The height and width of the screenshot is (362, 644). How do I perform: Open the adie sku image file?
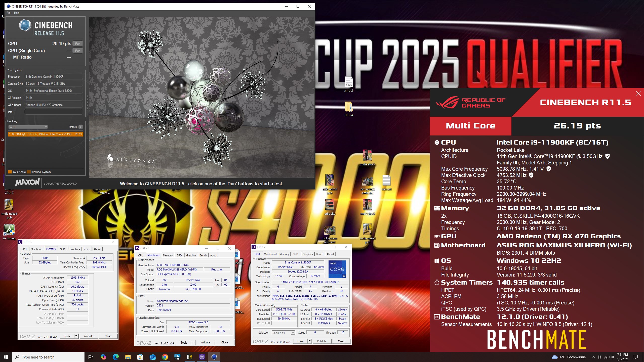(330, 207)
